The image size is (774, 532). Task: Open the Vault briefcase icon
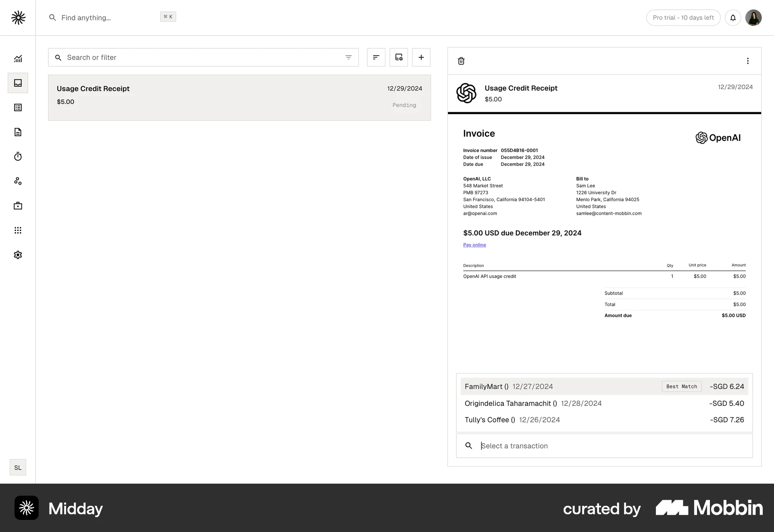point(18,206)
